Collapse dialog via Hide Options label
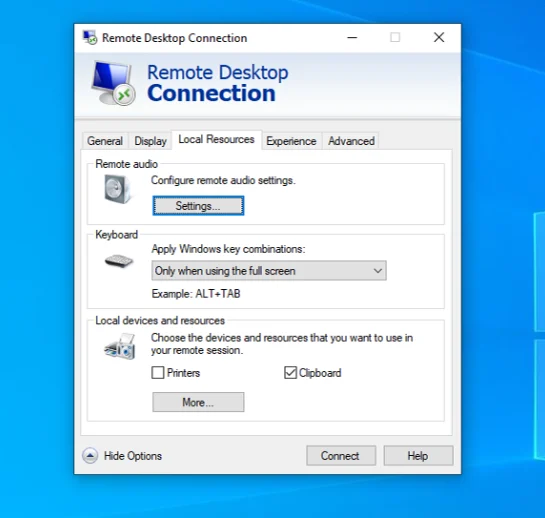 click(x=133, y=456)
